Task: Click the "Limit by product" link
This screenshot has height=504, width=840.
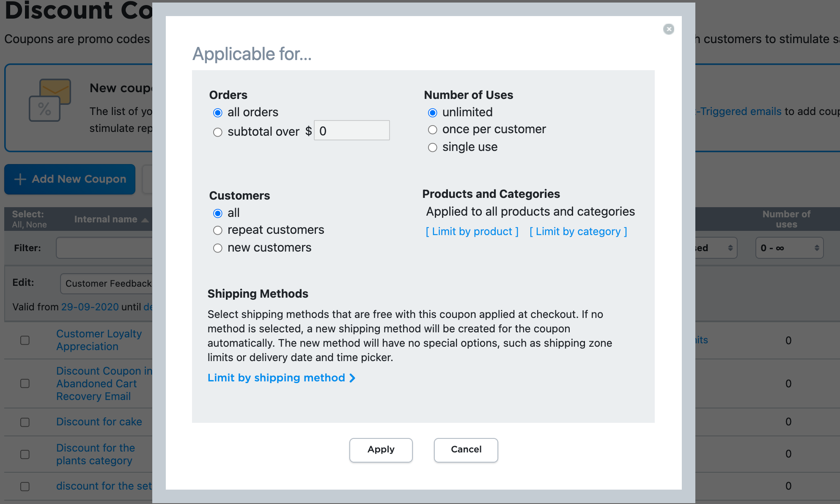Action: pyautogui.click(x=472, y=231)
